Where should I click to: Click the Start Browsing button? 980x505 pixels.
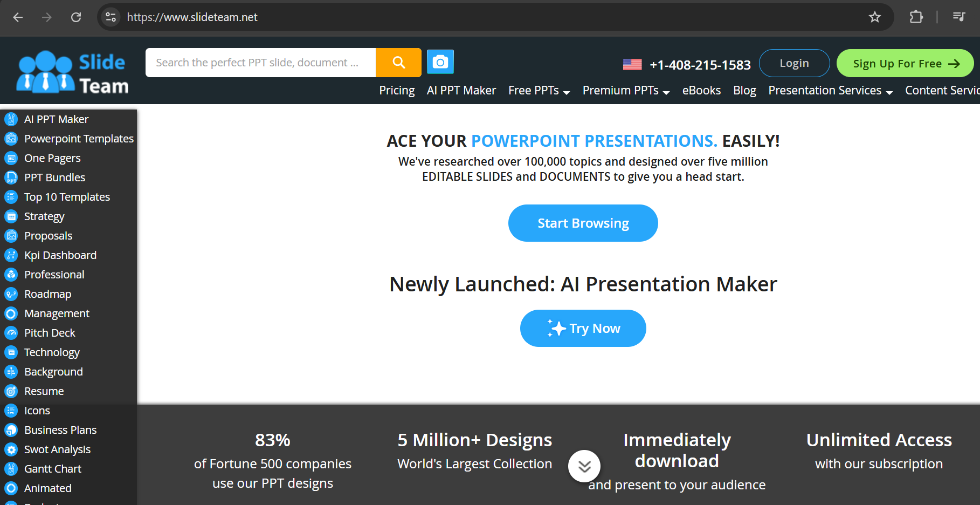[x=583, y=223]
